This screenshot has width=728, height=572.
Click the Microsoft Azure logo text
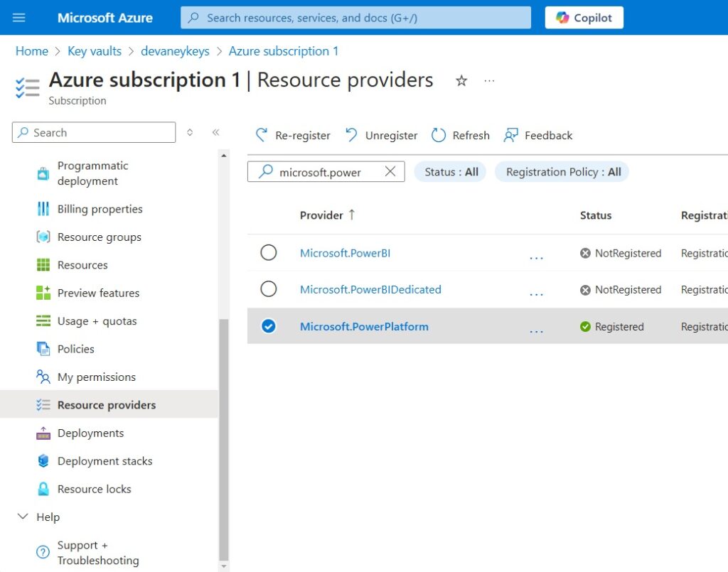105,18
